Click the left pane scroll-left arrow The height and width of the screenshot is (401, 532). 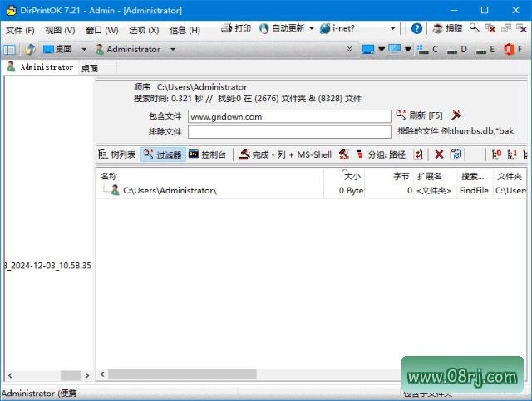point(10,375)
